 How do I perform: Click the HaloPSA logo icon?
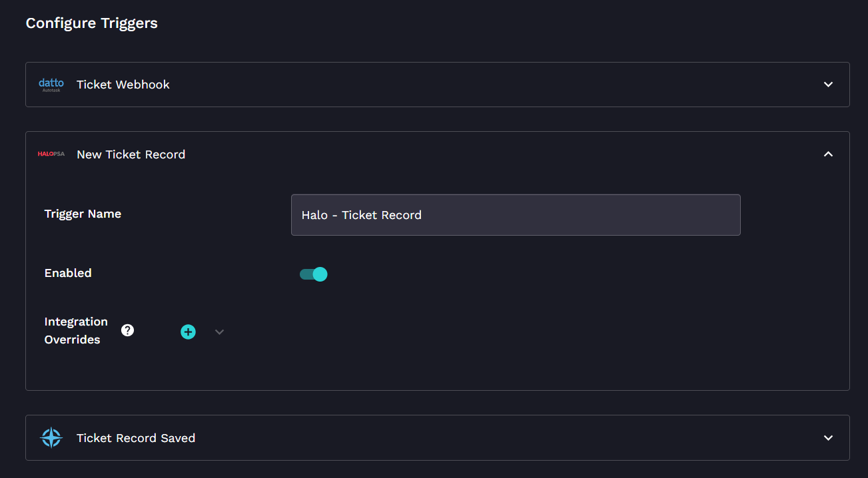pyautogui.click(x=51, y=154)
